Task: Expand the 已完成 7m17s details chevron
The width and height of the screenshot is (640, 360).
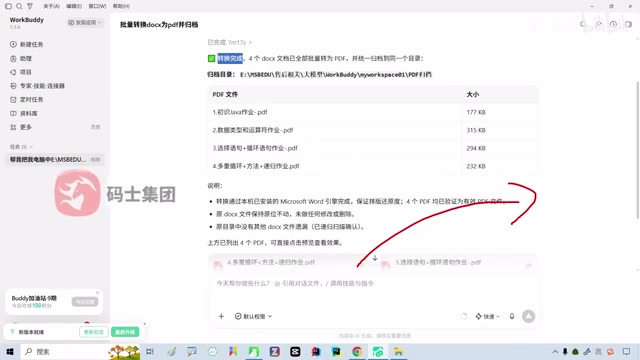Action: pos(250,42)
